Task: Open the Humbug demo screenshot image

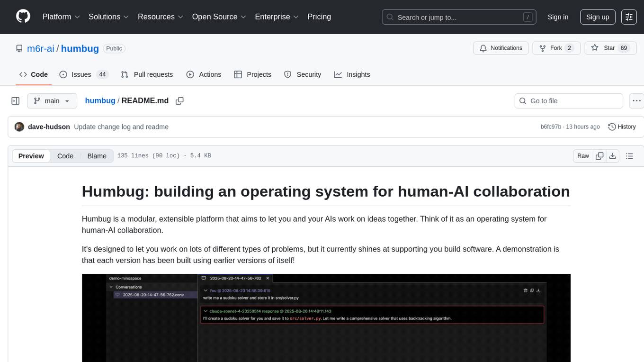Action: coord(326,318)
